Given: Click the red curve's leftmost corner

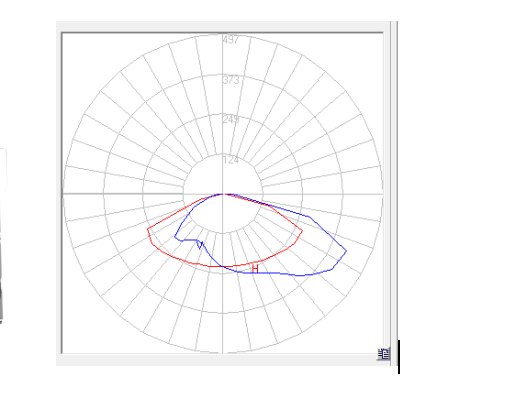Looking at the screenshot, I should point(148,229).
